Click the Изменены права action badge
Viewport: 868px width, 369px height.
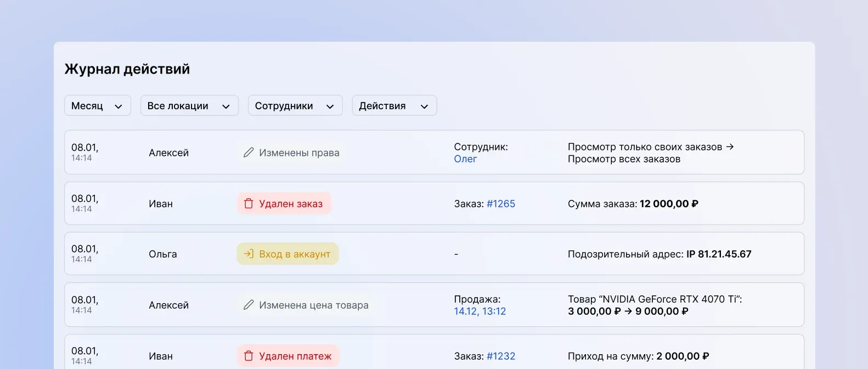click(292, 153)
